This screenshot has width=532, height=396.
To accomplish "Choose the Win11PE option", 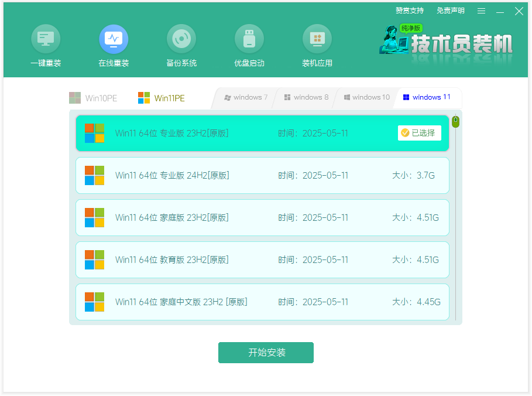I will [162, 98].
